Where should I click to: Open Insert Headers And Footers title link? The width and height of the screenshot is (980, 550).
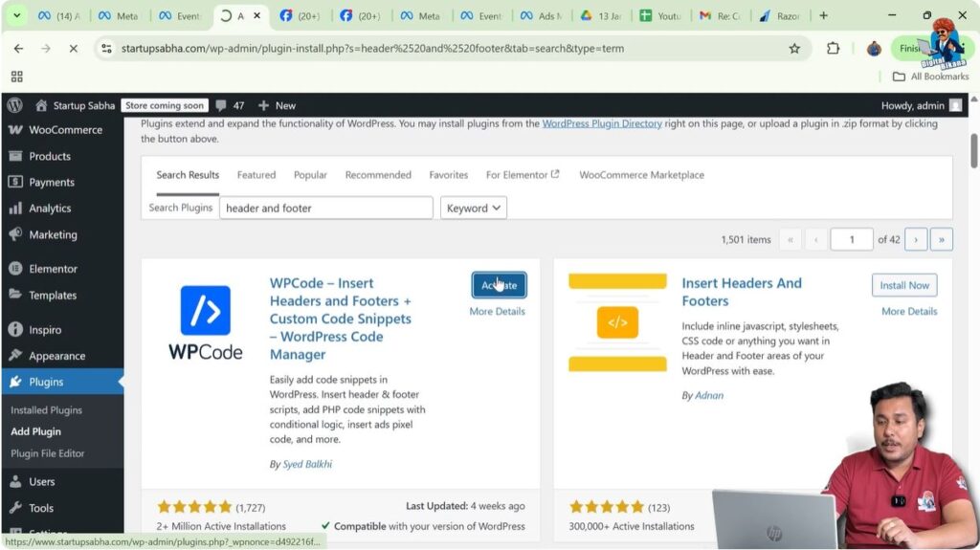(742, 292)
